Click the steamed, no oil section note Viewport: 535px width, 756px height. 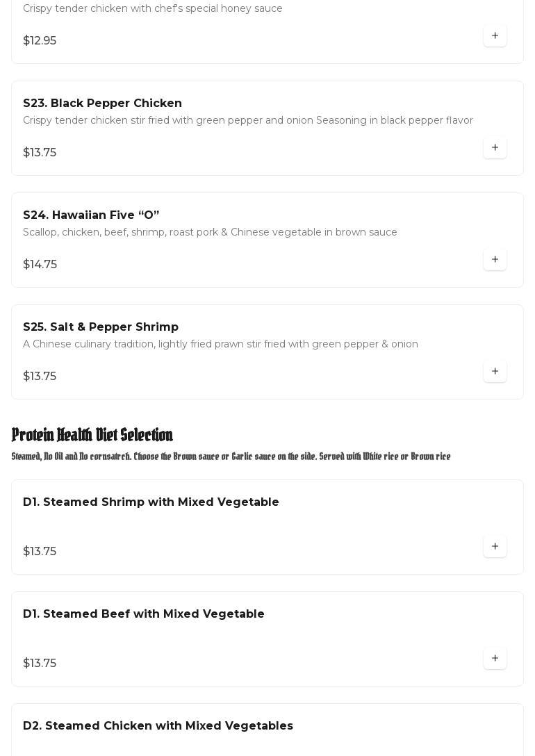tap(231, 457)
